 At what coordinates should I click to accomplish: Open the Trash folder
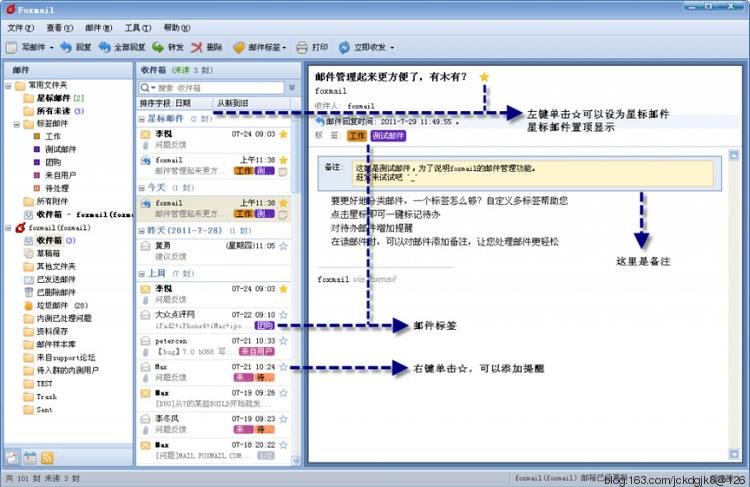pos(40,397)
